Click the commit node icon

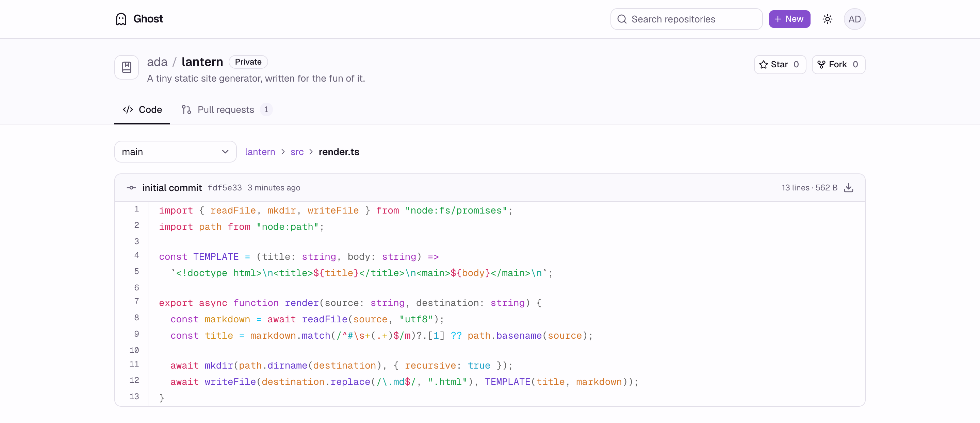click(131, 188)
